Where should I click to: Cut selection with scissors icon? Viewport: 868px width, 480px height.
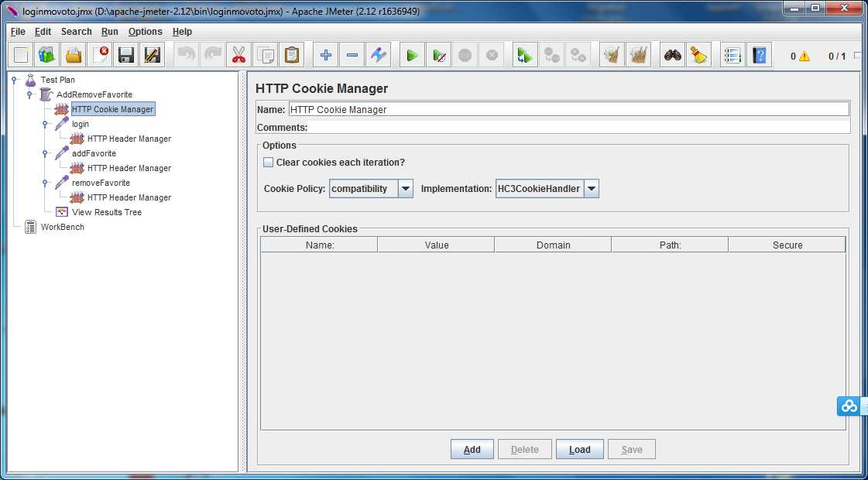[238, 55]
